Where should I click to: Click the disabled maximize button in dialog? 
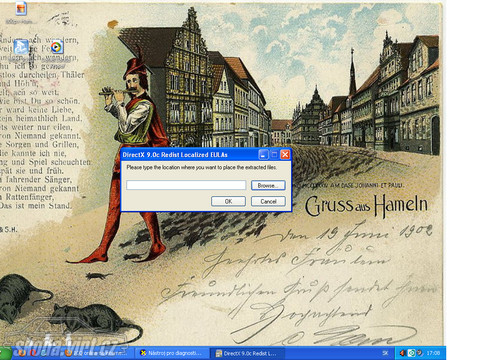point(274,155)
